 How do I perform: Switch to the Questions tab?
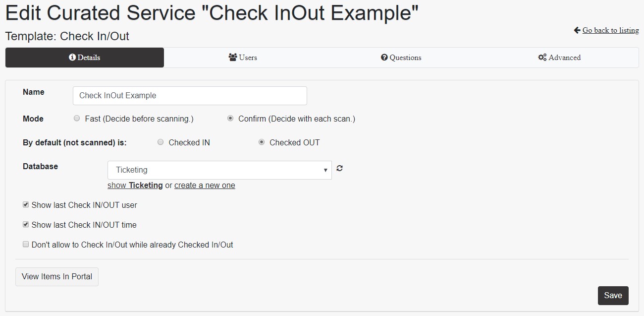[x=401, y=58]
